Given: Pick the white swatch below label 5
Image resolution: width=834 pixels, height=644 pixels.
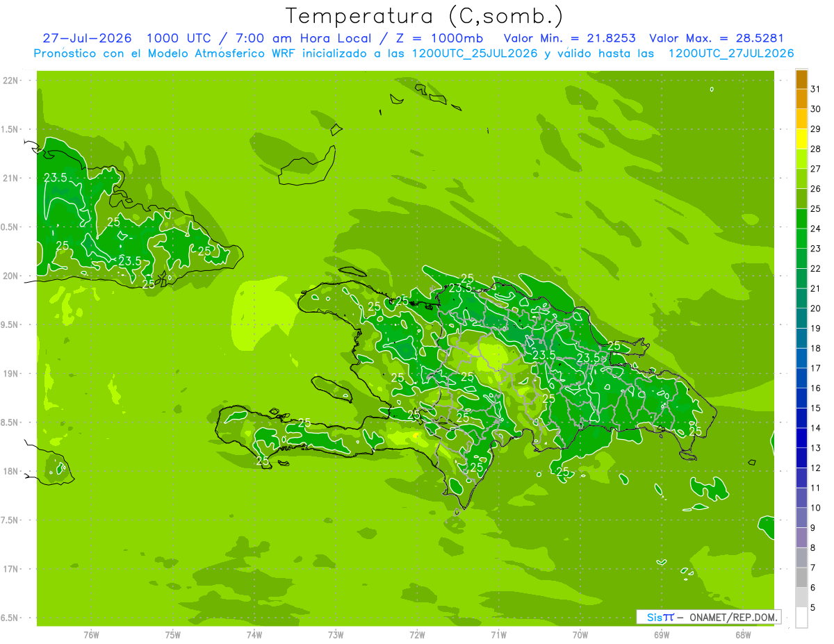Looking at the screenshot, I should pyautogui.click(x=801, y=618).
